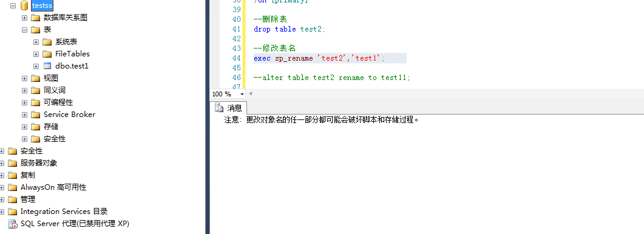Expand the 同义词 folder
The image size is (644, 234).
24,90
